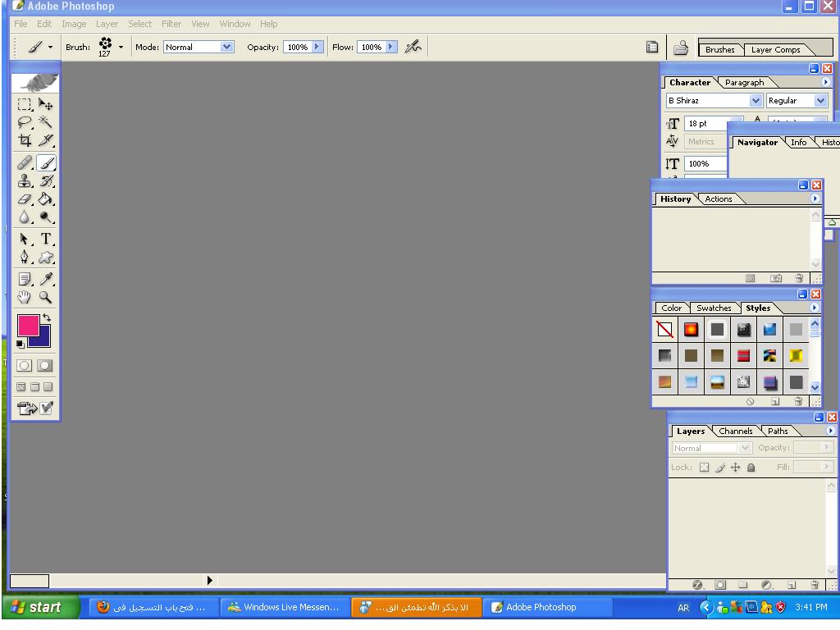Switch to Quick Mask Mode

(x=45, y=366)
